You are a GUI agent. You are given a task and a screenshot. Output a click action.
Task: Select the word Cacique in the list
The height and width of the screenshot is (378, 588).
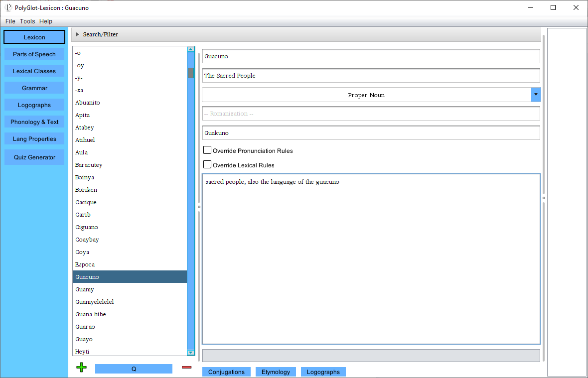pyautogui.click(x=86, y=202)
